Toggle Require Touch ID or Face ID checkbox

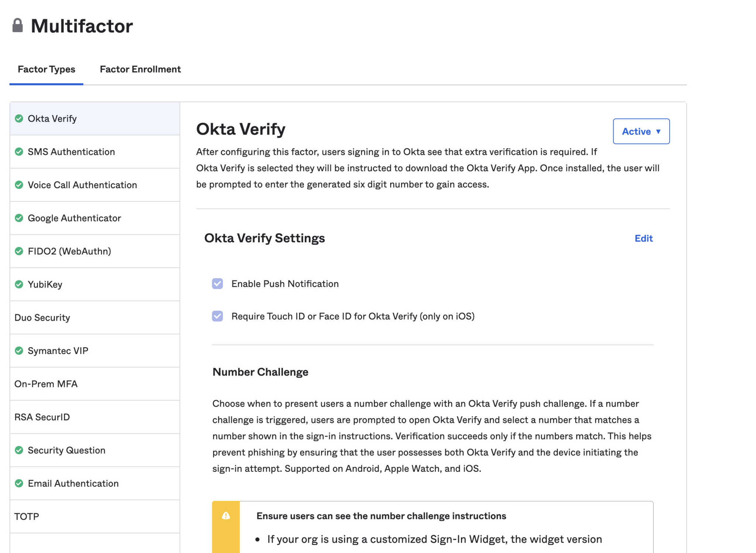point(217,316)
